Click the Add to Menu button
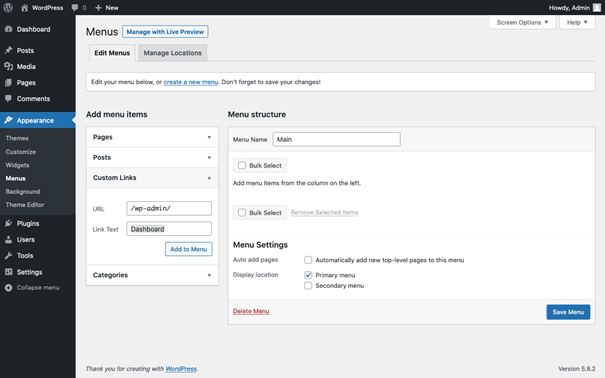This screenshot has height=378, width=605. pos(189,249)
